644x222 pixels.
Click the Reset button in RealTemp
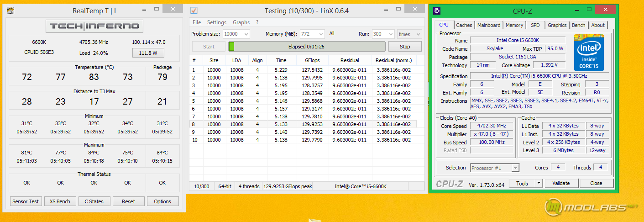coord(128,201)
